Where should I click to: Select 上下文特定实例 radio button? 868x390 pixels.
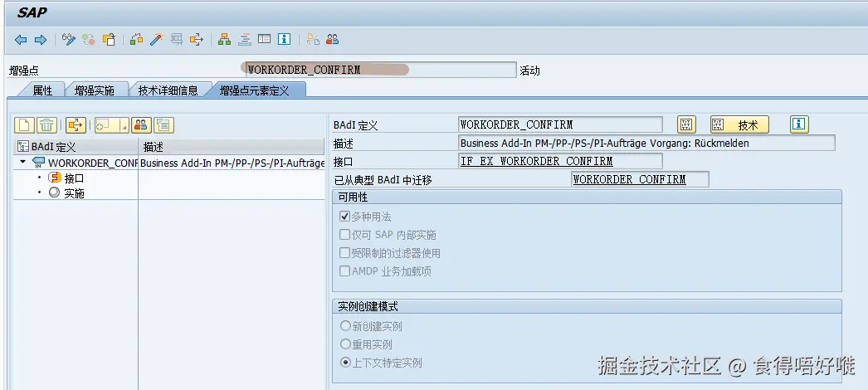click(x=346, y=363)
